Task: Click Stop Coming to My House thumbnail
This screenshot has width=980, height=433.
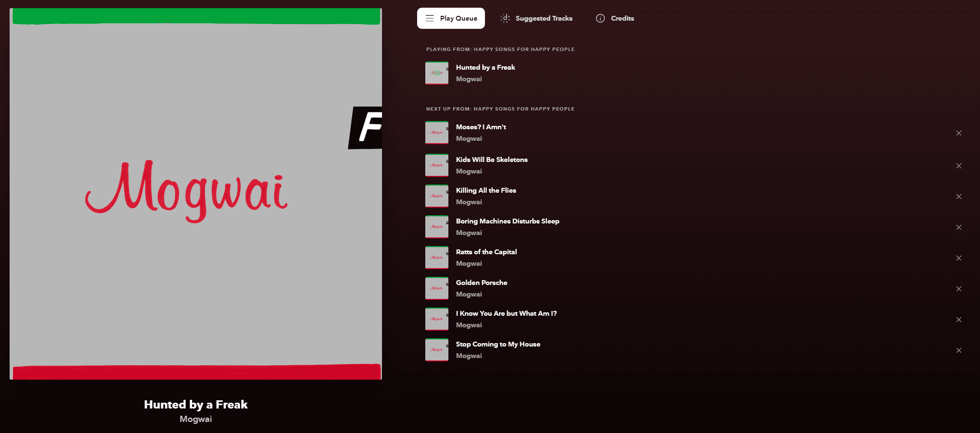Action: click(437, 350)
